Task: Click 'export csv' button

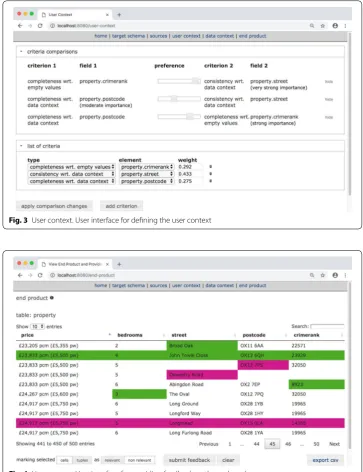Action: [325, 460]
